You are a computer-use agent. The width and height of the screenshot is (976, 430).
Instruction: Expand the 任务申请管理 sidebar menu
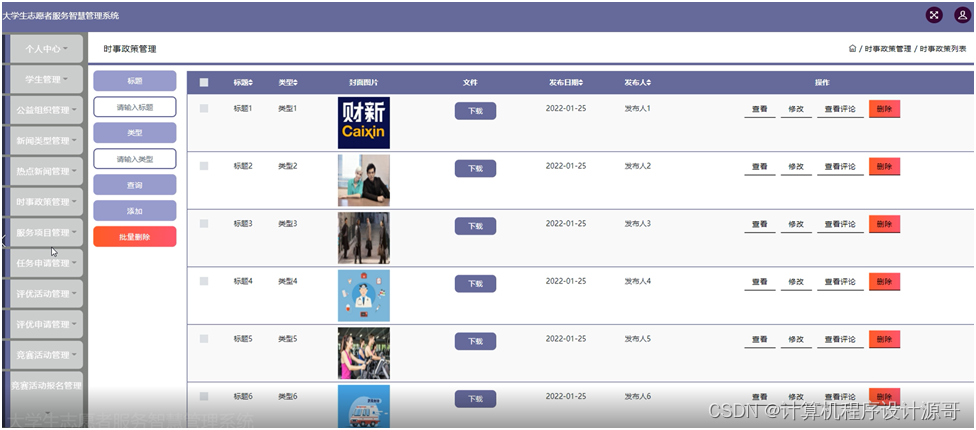(46, 263)
